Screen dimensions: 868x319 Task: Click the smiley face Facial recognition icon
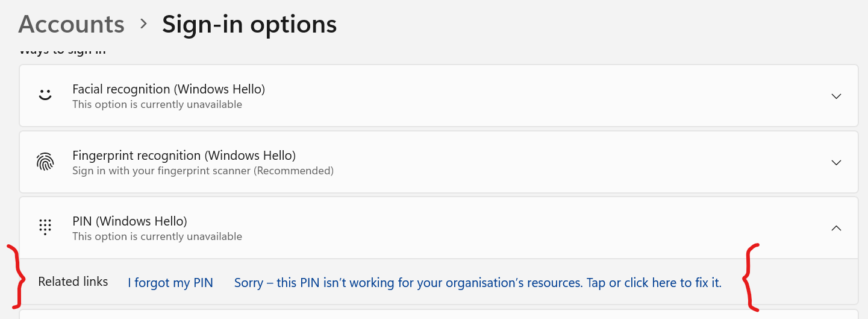pos(45,95)
